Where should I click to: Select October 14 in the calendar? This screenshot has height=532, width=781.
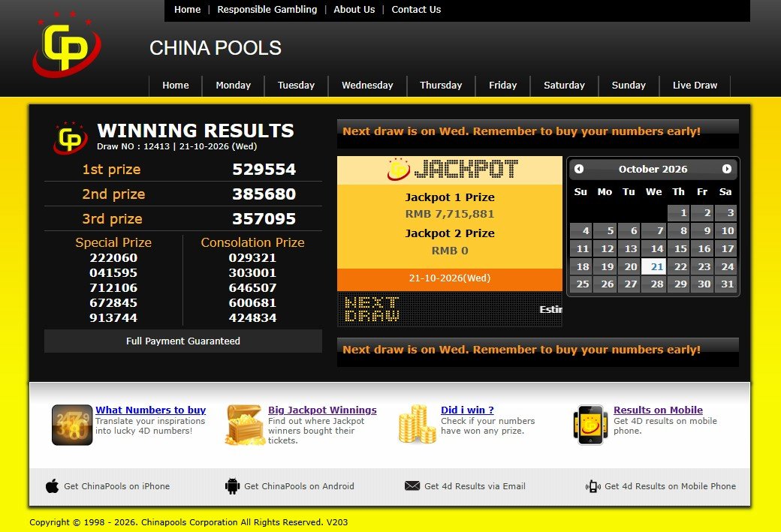(654, 249)
